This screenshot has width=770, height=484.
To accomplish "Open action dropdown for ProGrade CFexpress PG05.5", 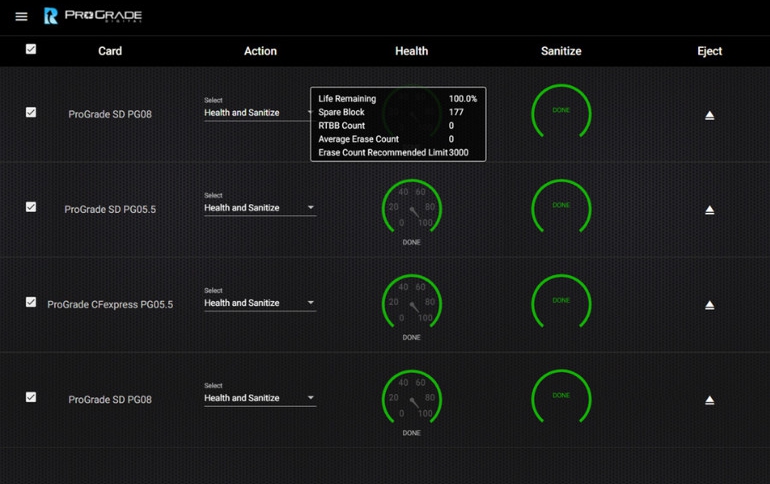I will 260,303.
